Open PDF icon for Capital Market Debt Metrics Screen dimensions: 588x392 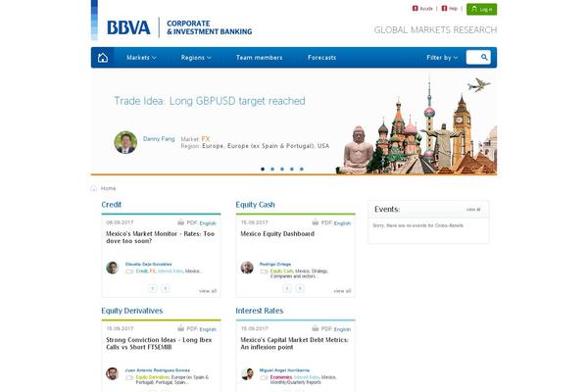coord(316,328)
